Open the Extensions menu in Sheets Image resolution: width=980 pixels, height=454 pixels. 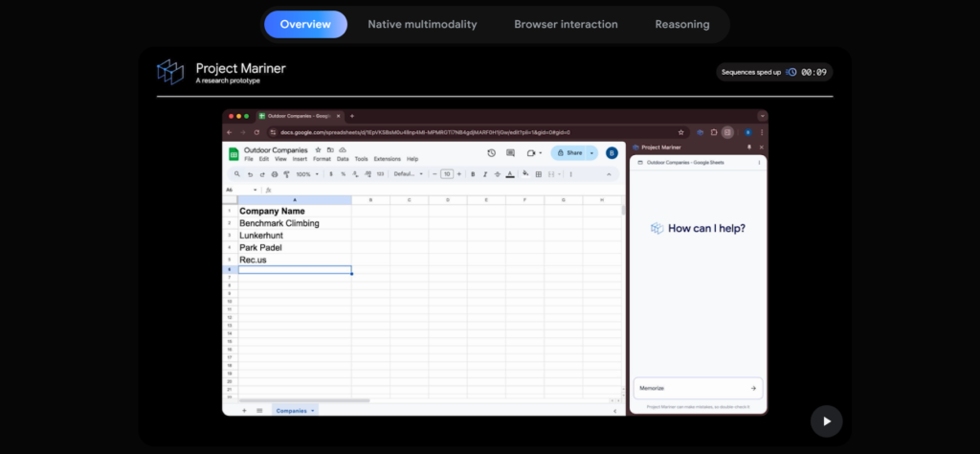pos(387,159)
